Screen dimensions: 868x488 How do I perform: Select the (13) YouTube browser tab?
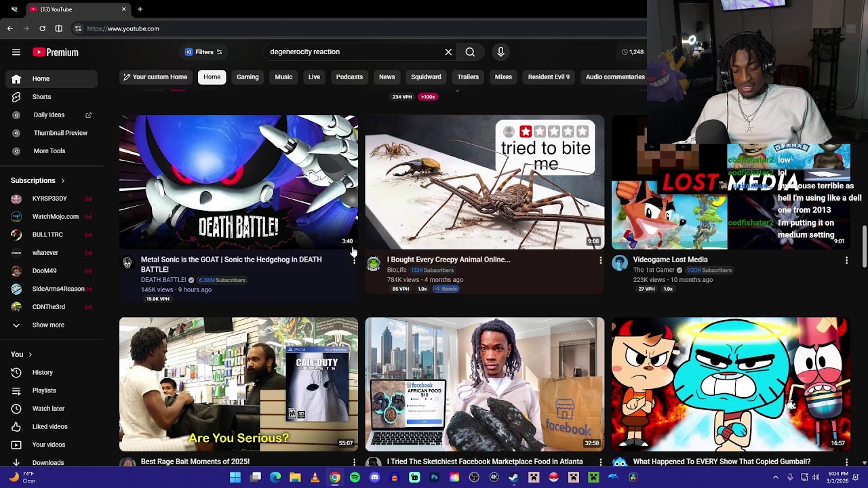point(78,9)
